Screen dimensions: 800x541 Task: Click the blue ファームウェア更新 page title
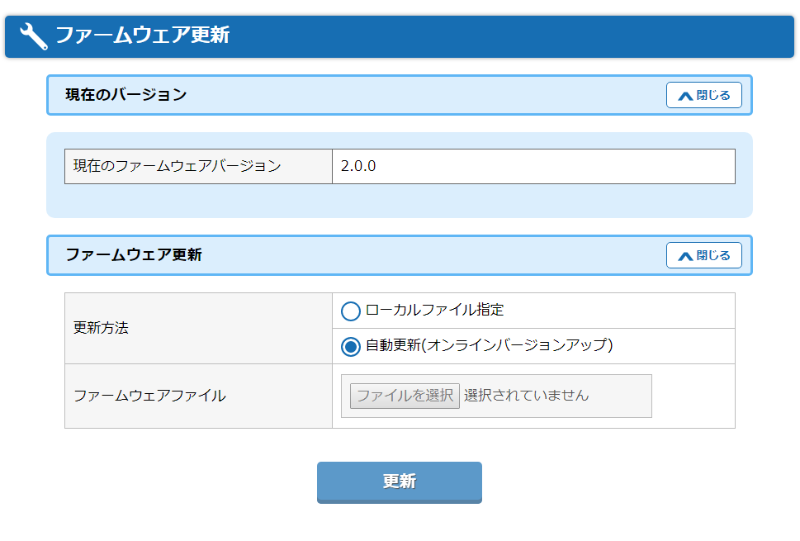coord(142,36)
